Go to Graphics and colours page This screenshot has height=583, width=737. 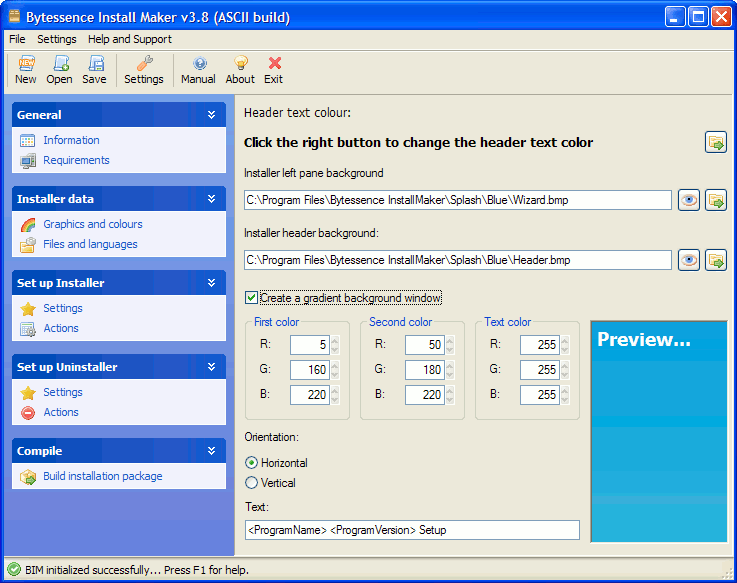(x=93, y=224)
